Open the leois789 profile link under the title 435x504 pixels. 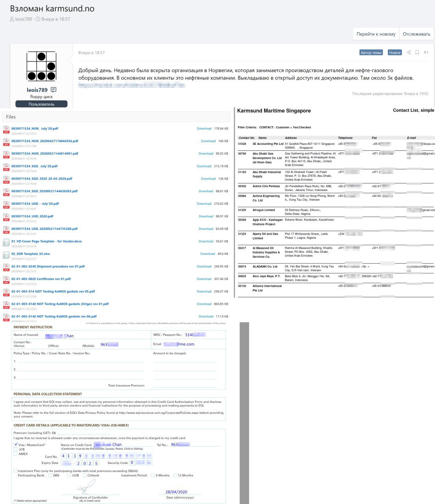point(24,19)
